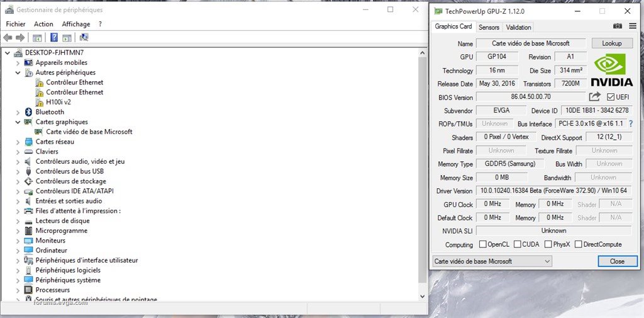Click the Close button in GPU-Z
Screen dimensions: 644x318
tap(618, 261)
